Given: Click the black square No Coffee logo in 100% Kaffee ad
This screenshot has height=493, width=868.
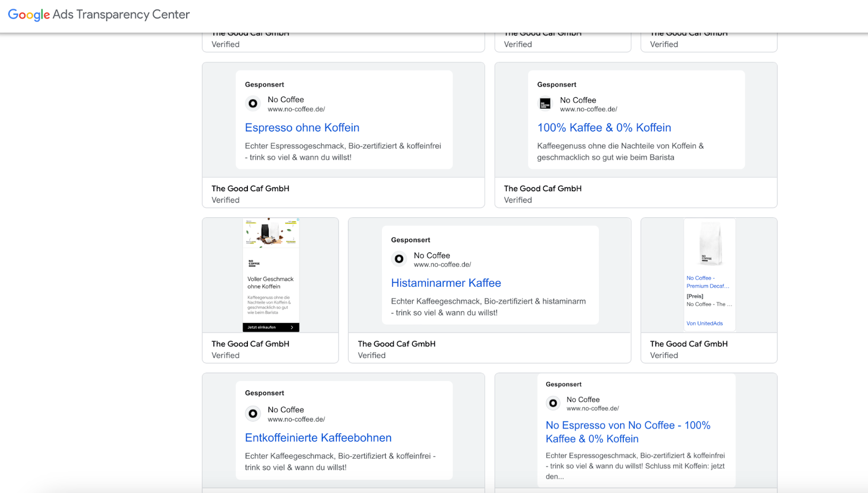Looking at the screenshot, I should coord(545,103).
